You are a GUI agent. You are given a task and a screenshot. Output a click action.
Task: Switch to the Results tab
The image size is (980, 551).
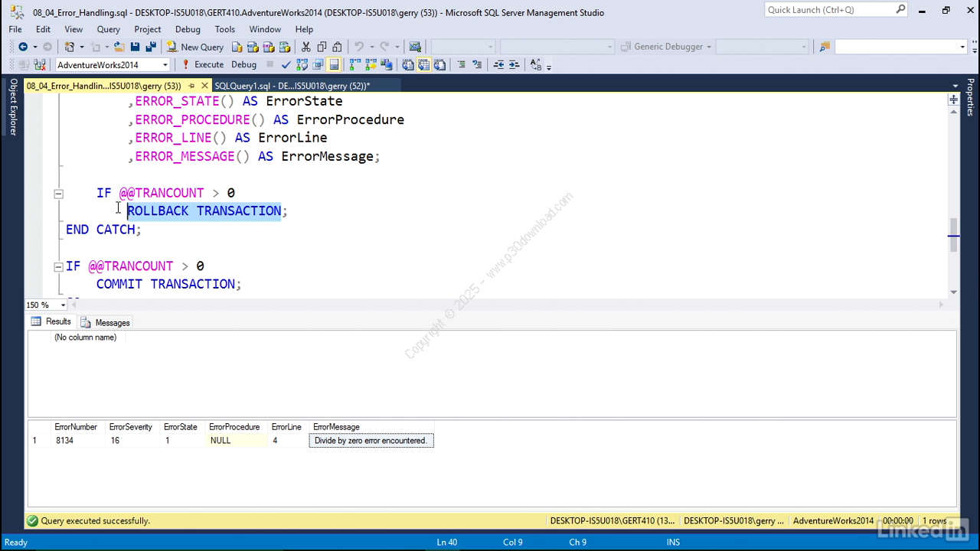[51, 322]
